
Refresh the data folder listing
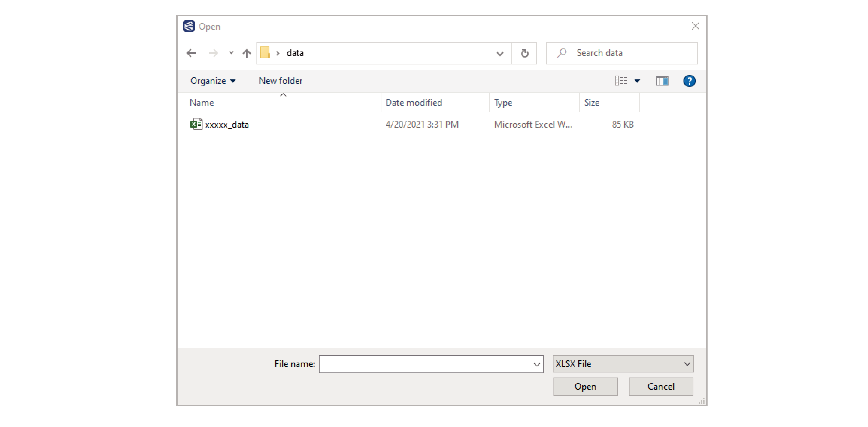point(525,53)
